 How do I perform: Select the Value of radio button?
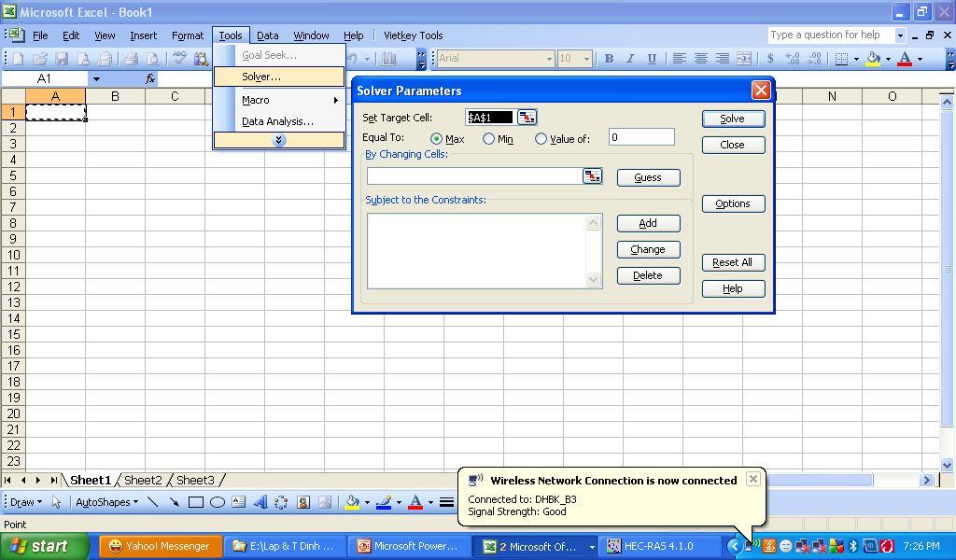(x=541, y=139)
